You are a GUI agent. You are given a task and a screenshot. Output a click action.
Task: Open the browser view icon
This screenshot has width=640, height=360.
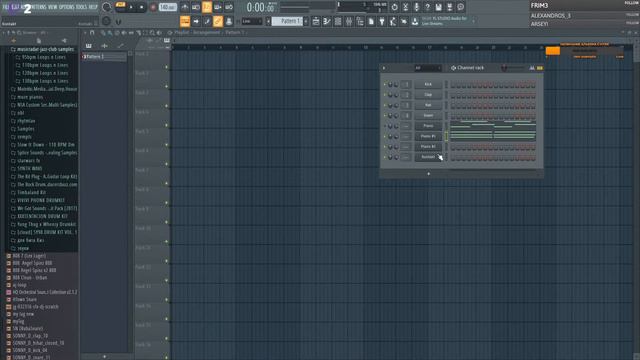360,21
